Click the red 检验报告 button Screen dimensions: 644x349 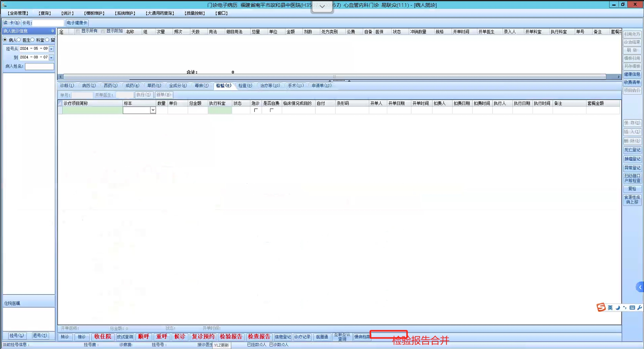click(x=231, y=336)
